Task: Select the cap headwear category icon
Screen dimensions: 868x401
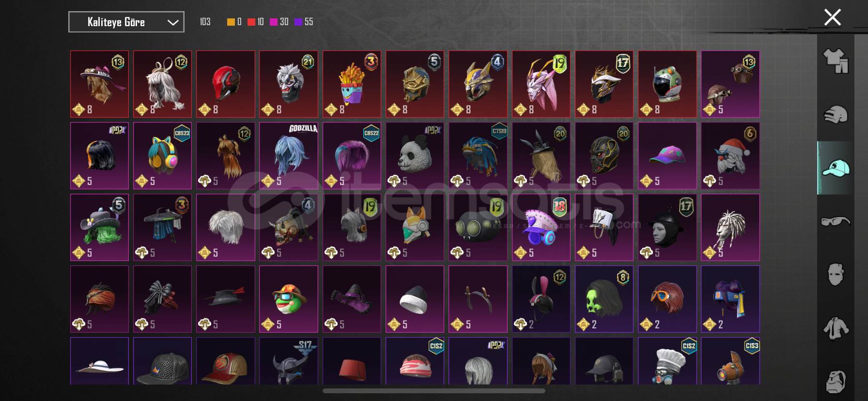Action: [836, 168]
